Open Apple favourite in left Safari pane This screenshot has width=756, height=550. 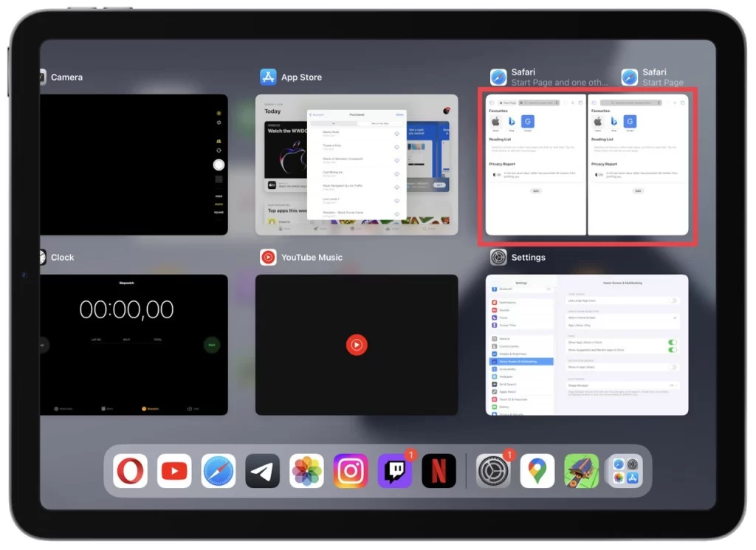click(495, 122)
